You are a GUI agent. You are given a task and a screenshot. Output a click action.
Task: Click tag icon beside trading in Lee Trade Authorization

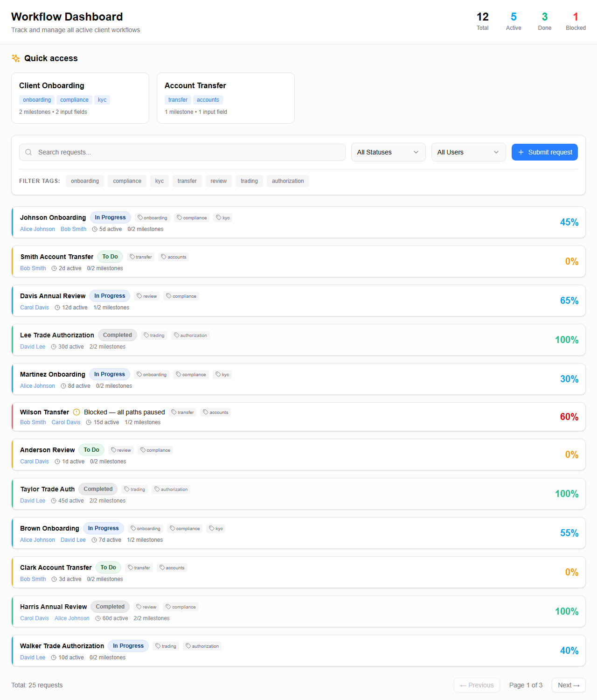(146, 335)
